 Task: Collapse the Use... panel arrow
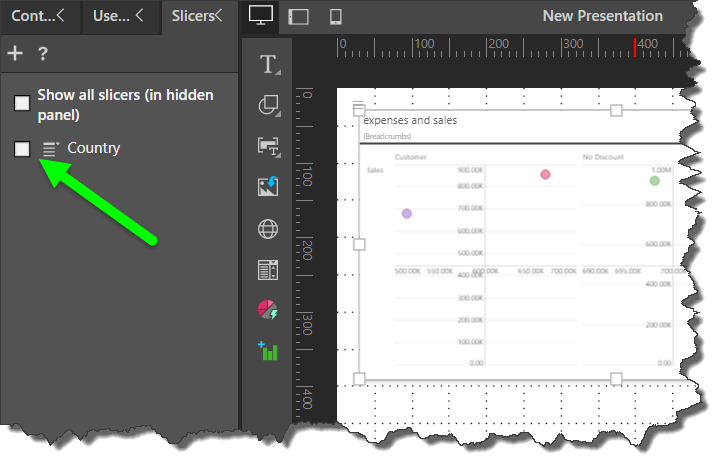(x=140, y=16)
